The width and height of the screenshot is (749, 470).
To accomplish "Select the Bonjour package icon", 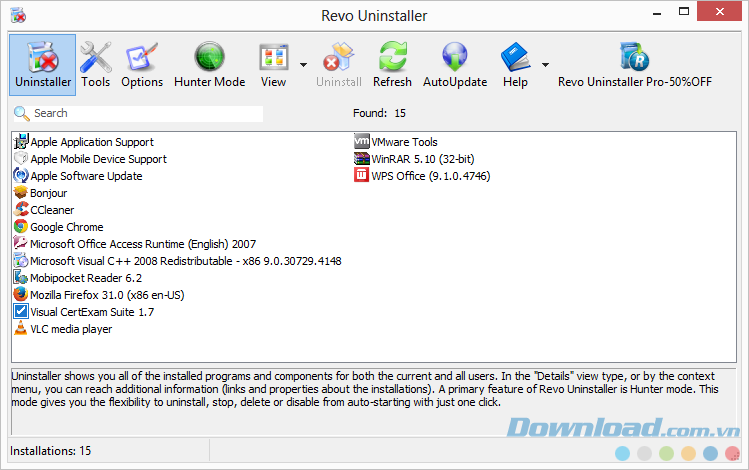I will click(x=21, y=192).
